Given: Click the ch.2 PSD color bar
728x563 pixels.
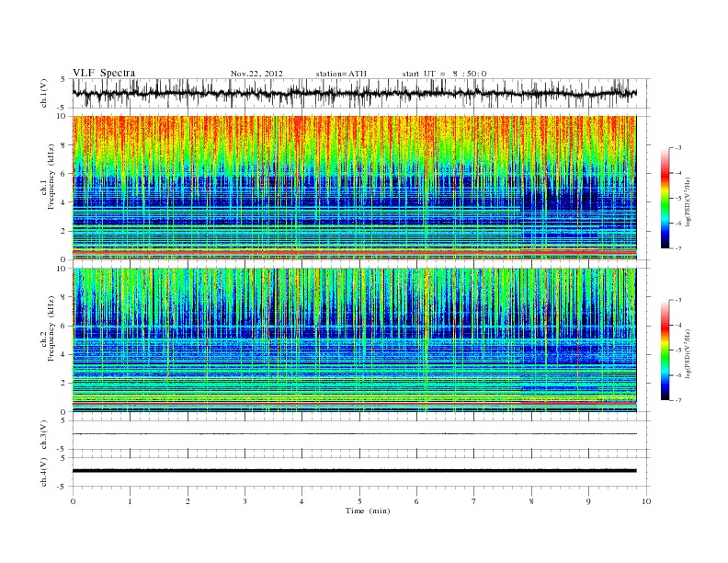Looking at the screenshot, I should [x=665, y=350].
